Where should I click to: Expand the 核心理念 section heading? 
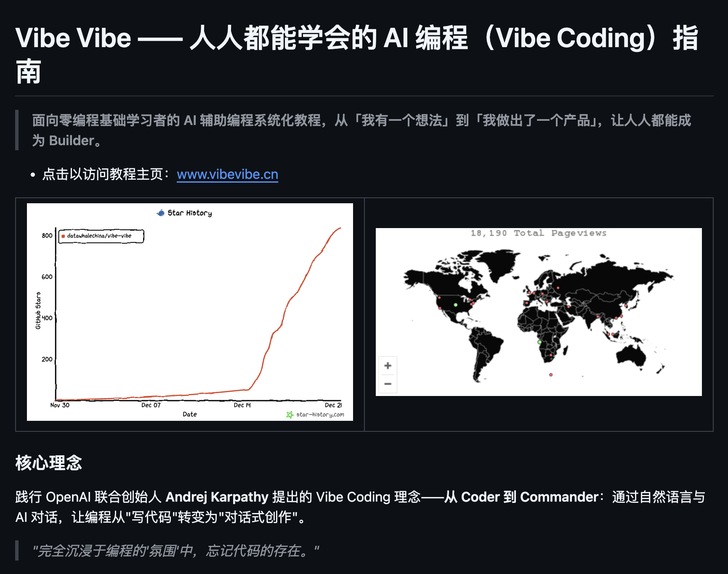(x=49, y=463)
